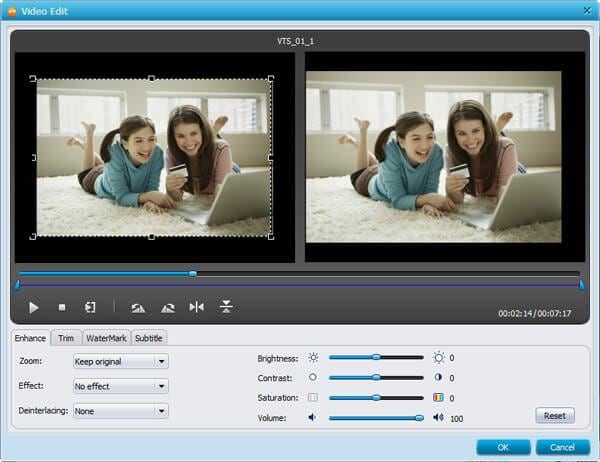The height and width of the screenshot is (462, 600).
Task: Click the bottom-center crop handle
Action: (x=152, y=237)
